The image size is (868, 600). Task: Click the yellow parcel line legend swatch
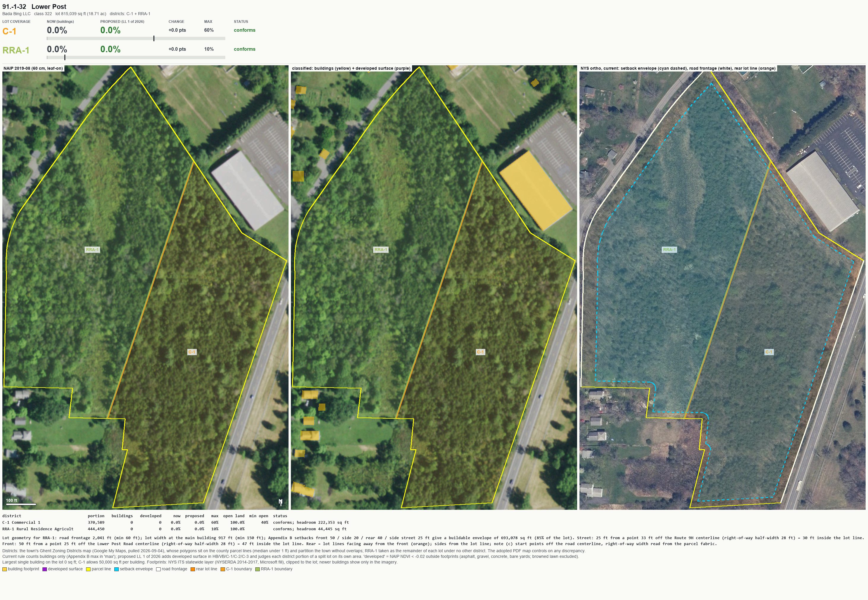click(88, 569)
